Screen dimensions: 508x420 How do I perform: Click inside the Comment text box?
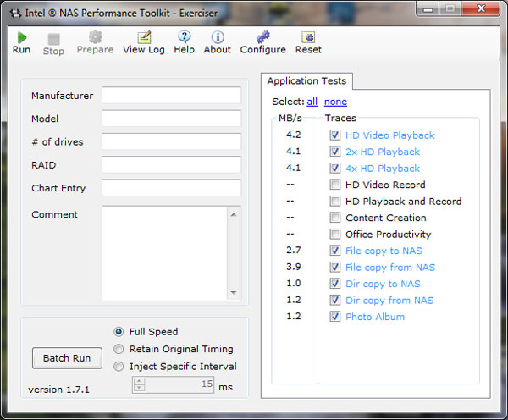[x=164, y=253]
